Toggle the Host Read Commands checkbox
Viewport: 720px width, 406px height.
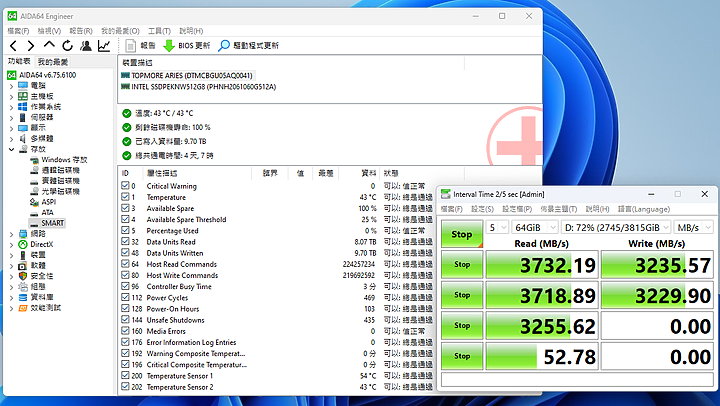coord(125,264)
